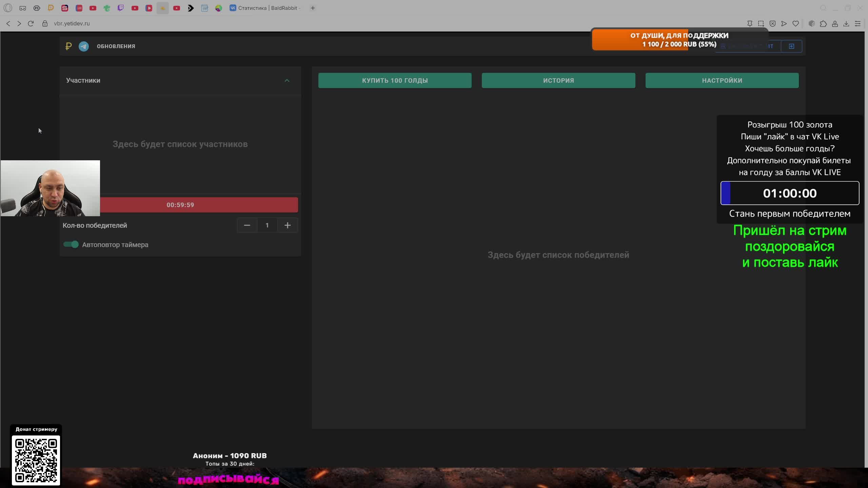Switch to the Статистика BaldRabbit tab
868x488 pixels.
(268, 8)
